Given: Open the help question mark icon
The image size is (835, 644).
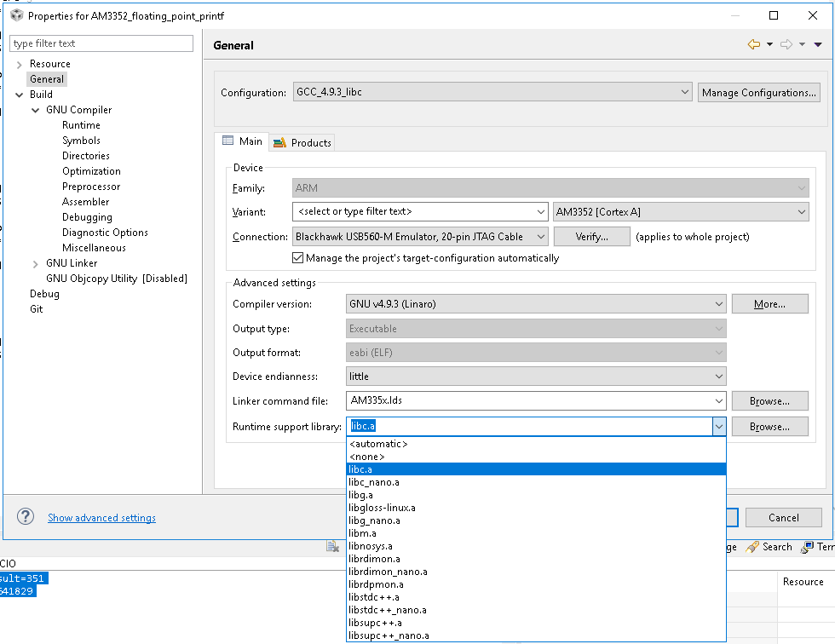Looking at the screenshot, I should point(26,517).
